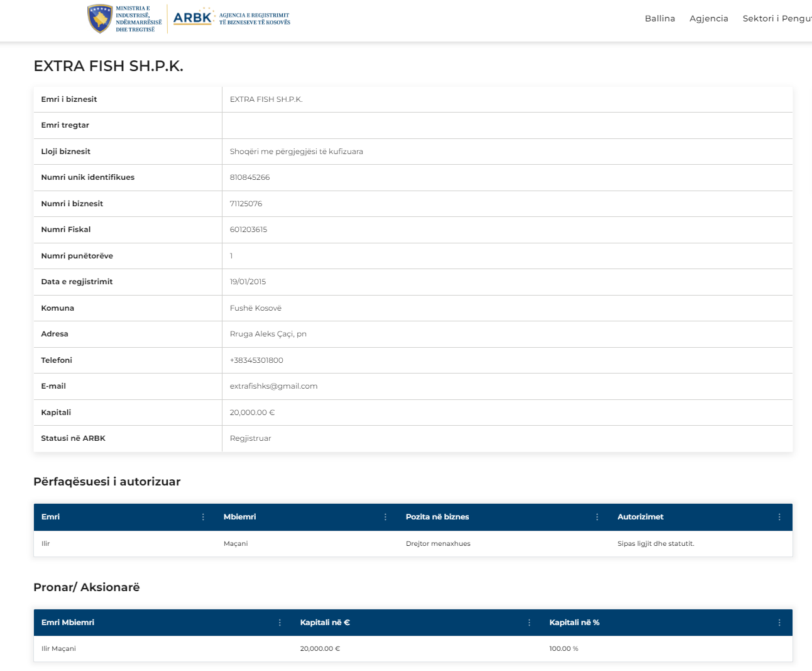Click the EXTRA FISH SH.P.K. page heading
812x671 pixels.
click(109, 66)
